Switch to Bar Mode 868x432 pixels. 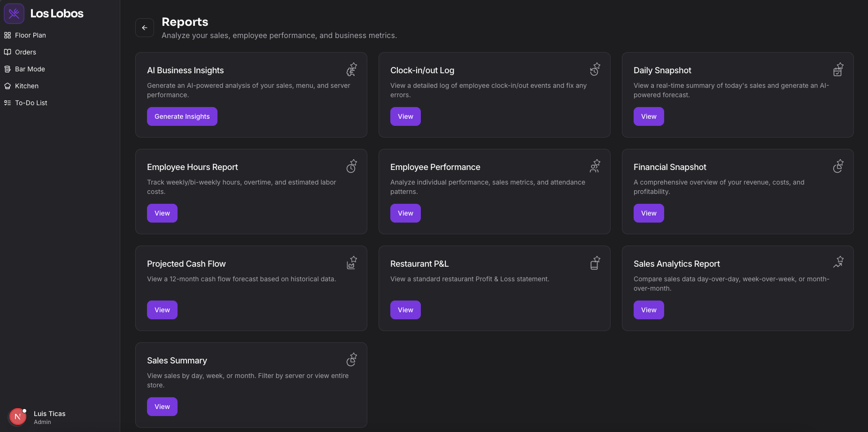[x=30, y=69]
